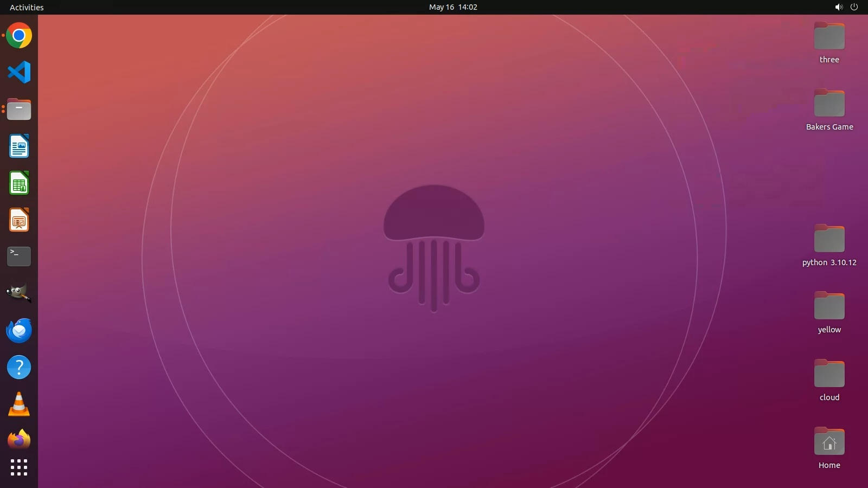This screenshot has height=488, width=868.
Task: Click the volume speaker icon
Action: pyautogui.click(x=839, y=7)
